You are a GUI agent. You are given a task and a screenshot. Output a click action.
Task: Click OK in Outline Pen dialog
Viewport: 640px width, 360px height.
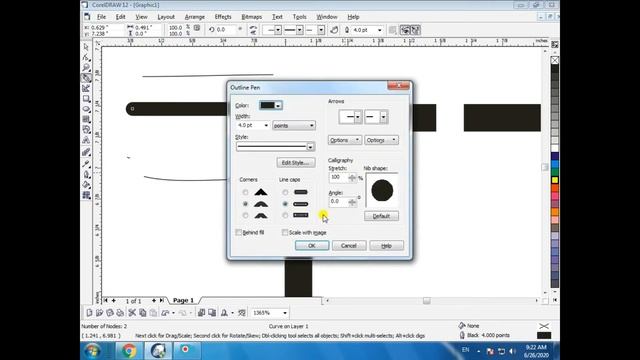click(312, 246)
